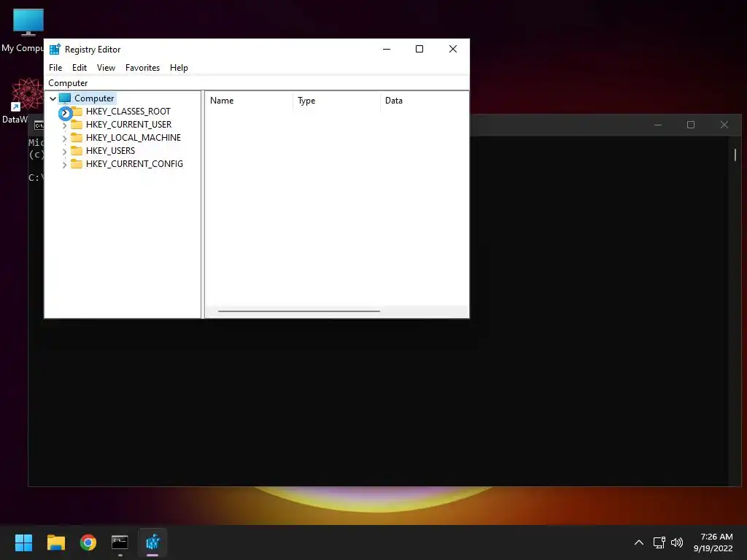Select the HKEY_LOCAL_MACHINE label
Image resolution: width=747 pixels, height=560 pixels.
tap(133, 138)
